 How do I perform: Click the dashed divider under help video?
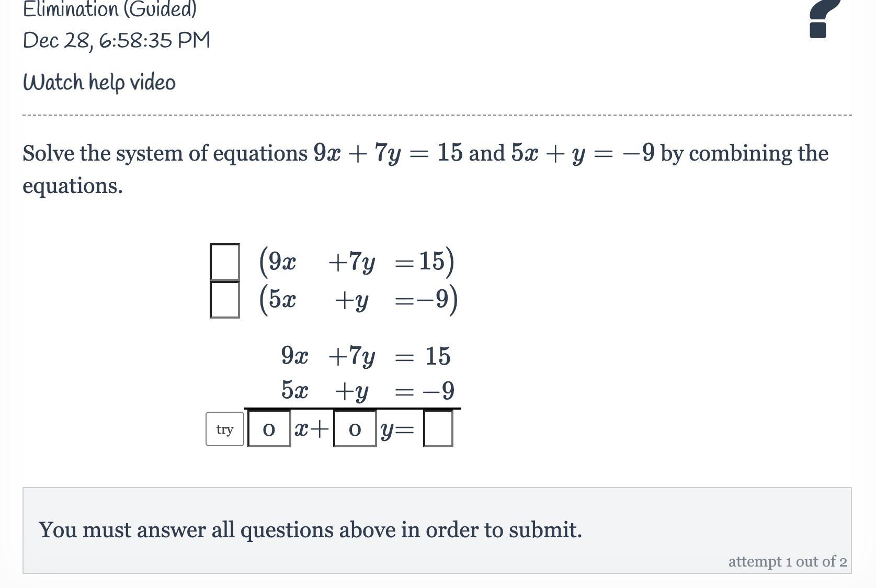[437, 115]
